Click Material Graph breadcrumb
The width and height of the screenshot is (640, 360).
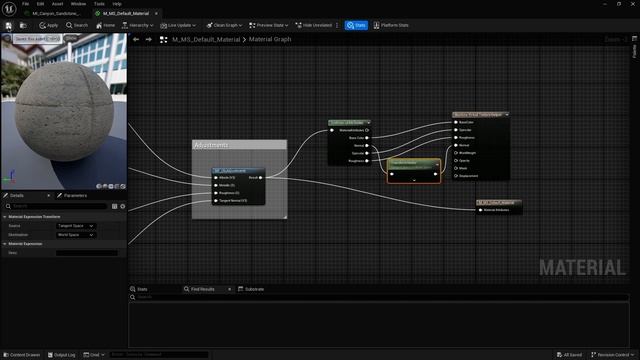tap(270, 40)
